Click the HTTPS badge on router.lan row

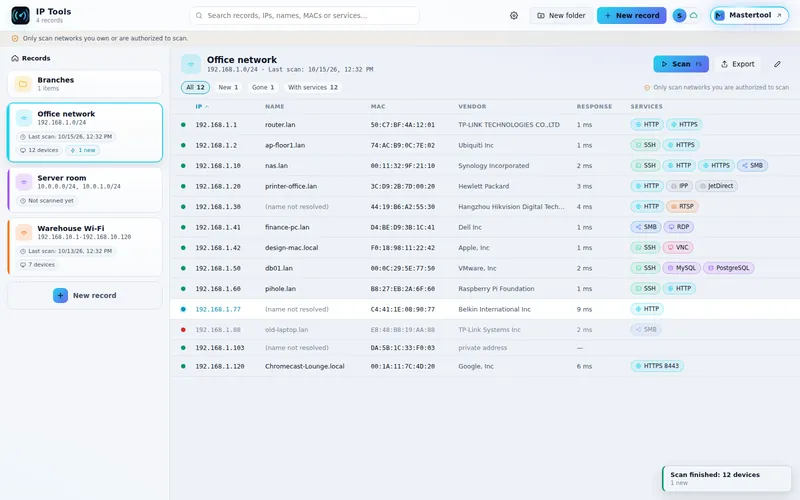click(684, 124)
